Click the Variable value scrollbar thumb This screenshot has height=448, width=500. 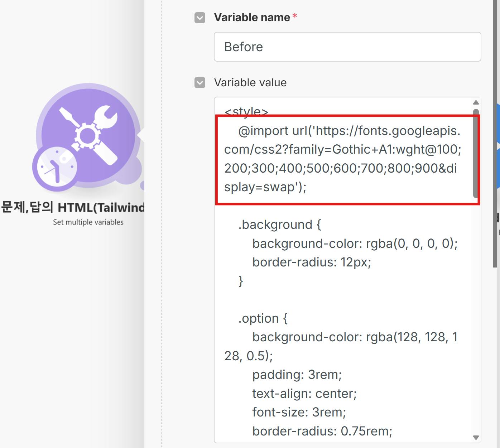click(x=476, y=154)
